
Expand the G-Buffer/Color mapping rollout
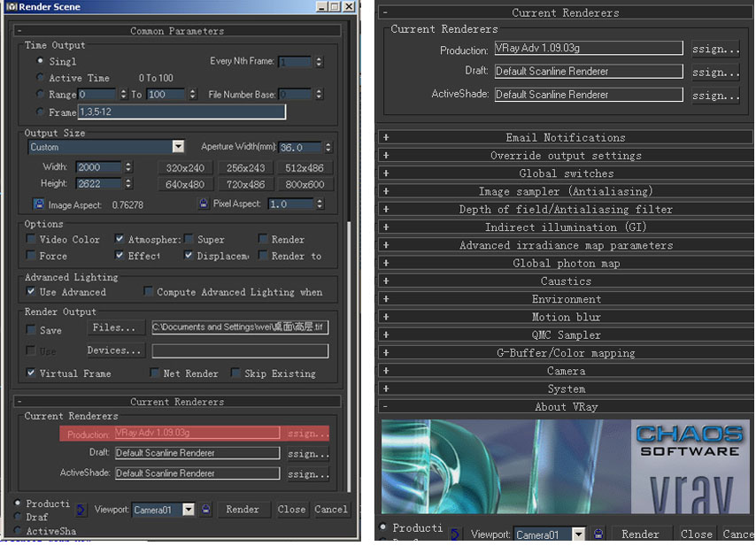566,353
